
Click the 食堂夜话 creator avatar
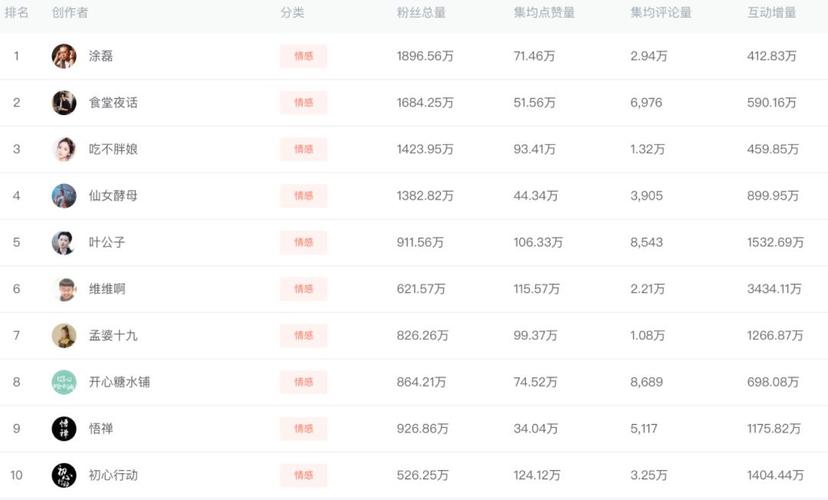coord(64,102)
